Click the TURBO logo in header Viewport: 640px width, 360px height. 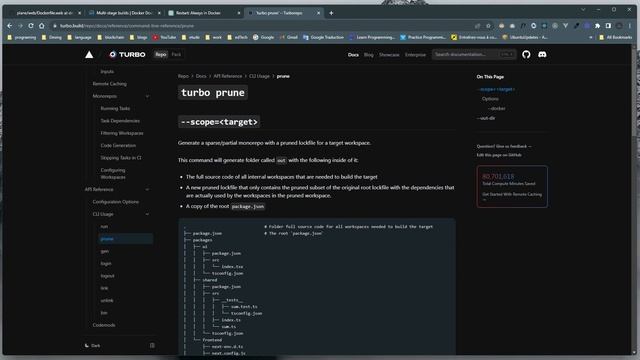[127, 54]
